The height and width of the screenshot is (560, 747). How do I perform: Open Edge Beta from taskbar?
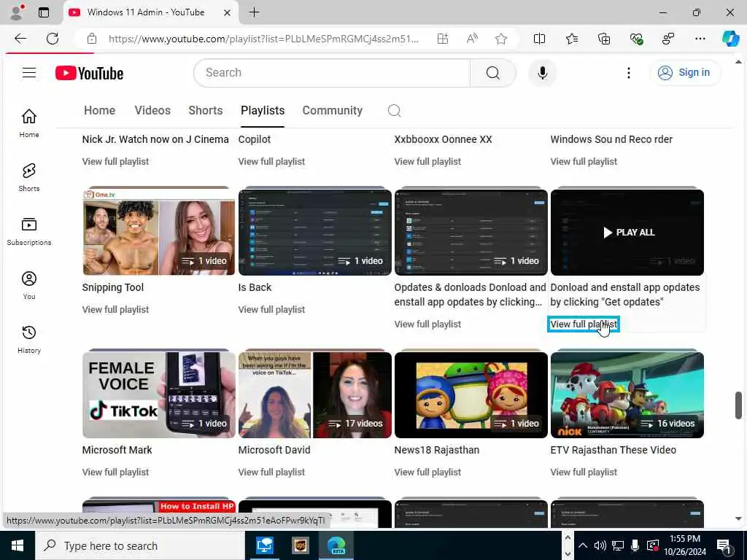(x=336, y=545)
